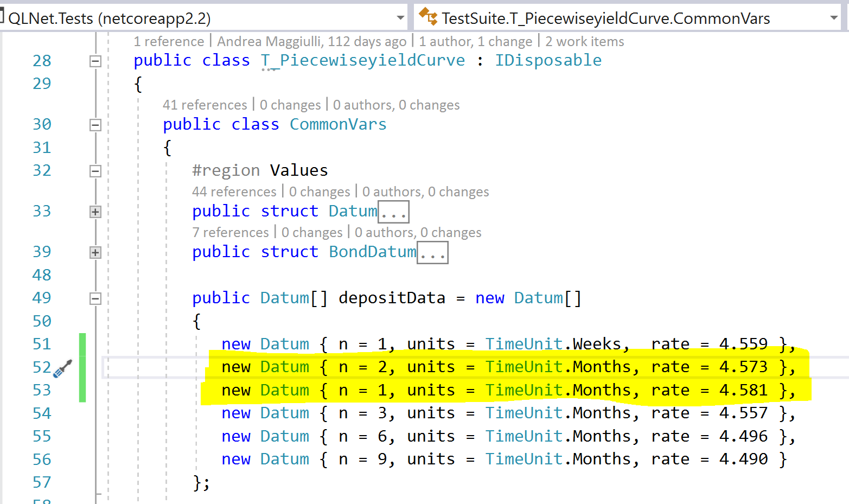849x504 pixels.
Task: Click the collapsed BondDatum struct "..." box
Action: 432,252
